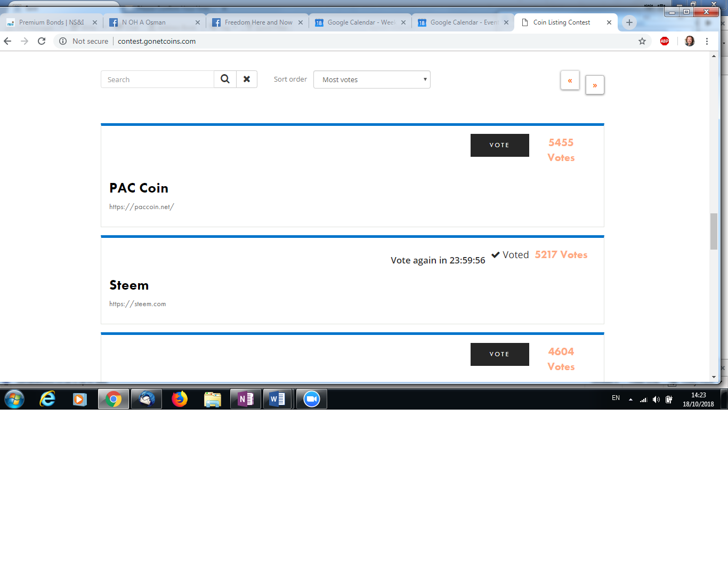Open Sort order dropdown Most votes
728x576 pixels.
[372, 79]
